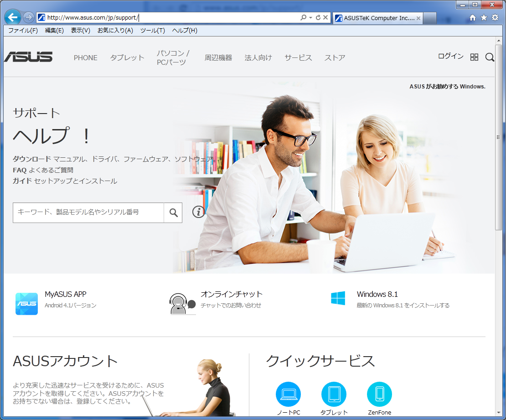Open the browser Tools gear icon
Screen dimensions: 506x420
point(495,18)
